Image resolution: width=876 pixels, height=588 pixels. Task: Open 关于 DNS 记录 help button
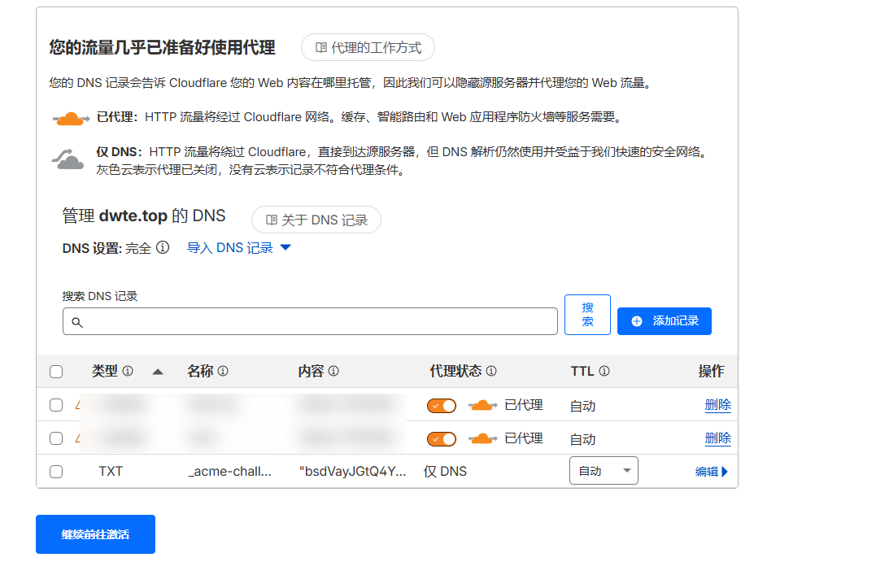click(x=316, y=220)
